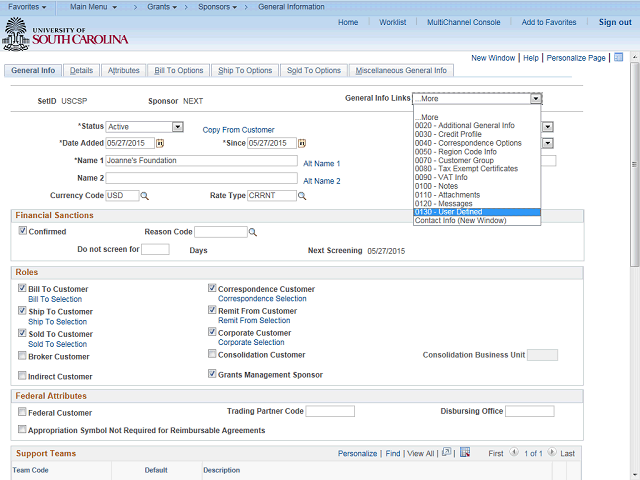Viewport: 640px width, 480px height.
Task: Uncheck the Confirmed financial sanctions checkbox
Action: click(23, 231)
